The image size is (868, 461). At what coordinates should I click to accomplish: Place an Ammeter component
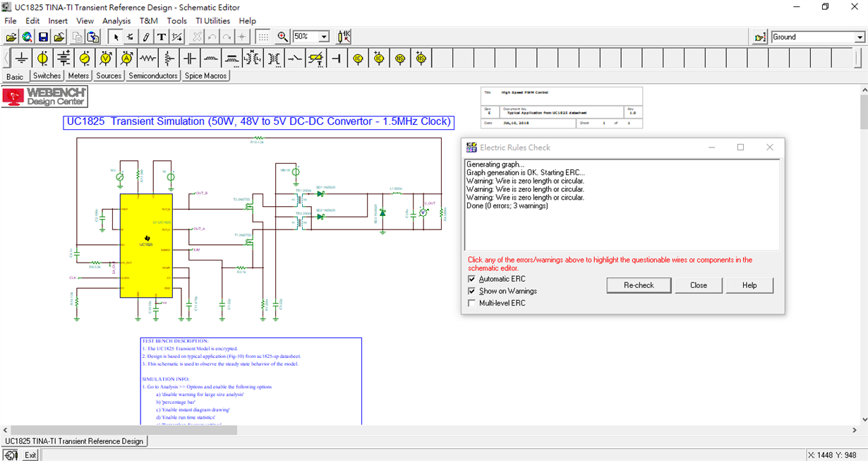tap(126, 58)
